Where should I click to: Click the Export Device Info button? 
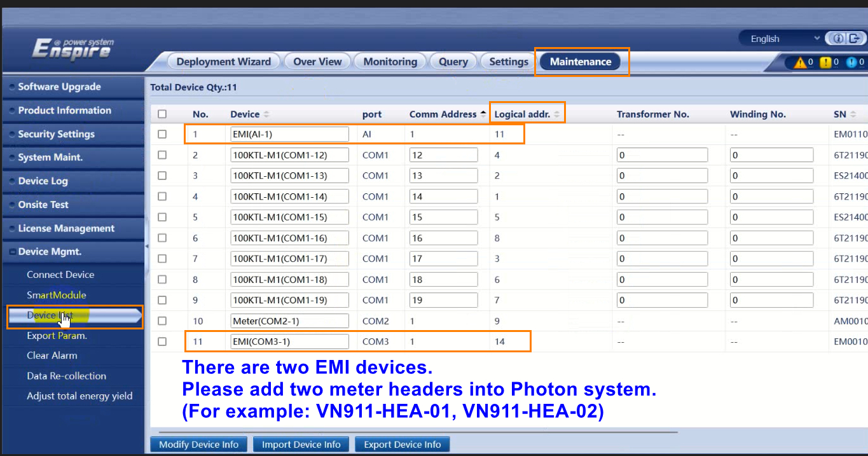402,444
